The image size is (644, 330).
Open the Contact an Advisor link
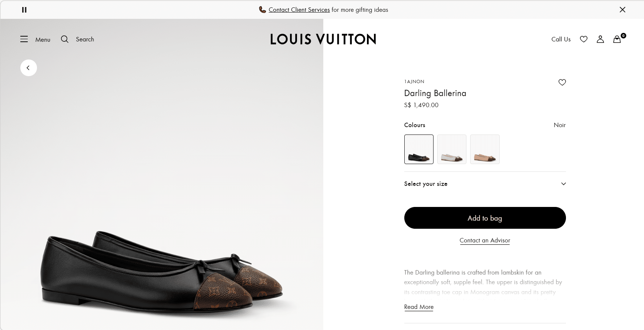[x=485, y=241]
